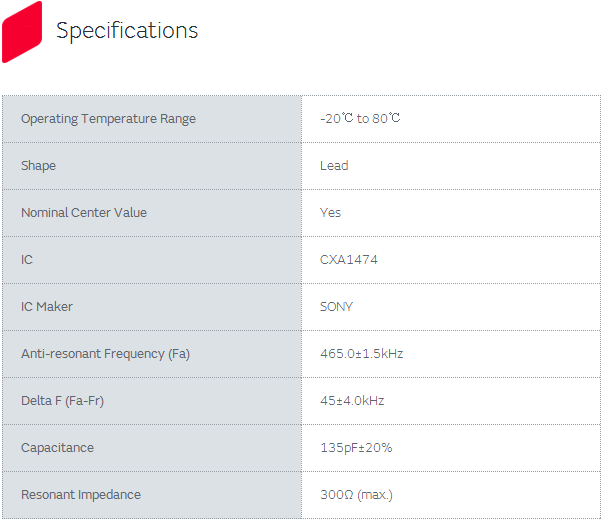601x520 pixels.
Task: Click the 135pF±20% value
Action: click(x=356, y=448)
